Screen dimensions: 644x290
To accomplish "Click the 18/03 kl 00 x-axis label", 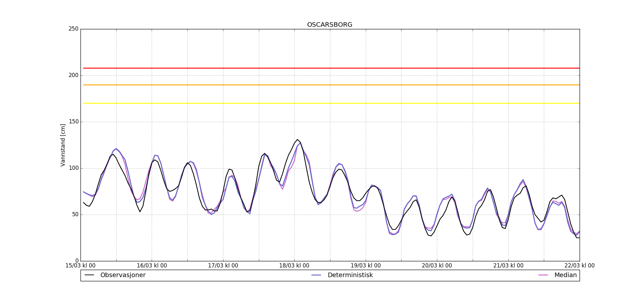I will (x=294, y=266).
